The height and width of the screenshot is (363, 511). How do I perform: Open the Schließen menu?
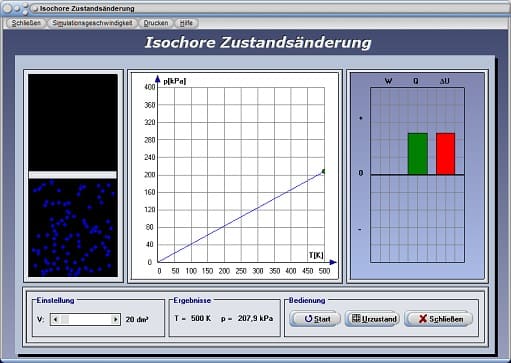pyautogui.click(x=26, y=23)
